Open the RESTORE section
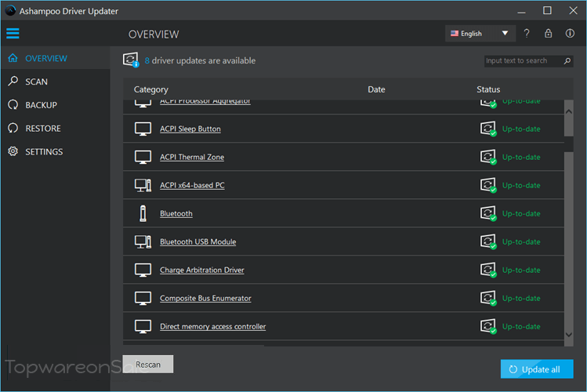The width and height of the screenshot is (587, 392). click(43, 129)
